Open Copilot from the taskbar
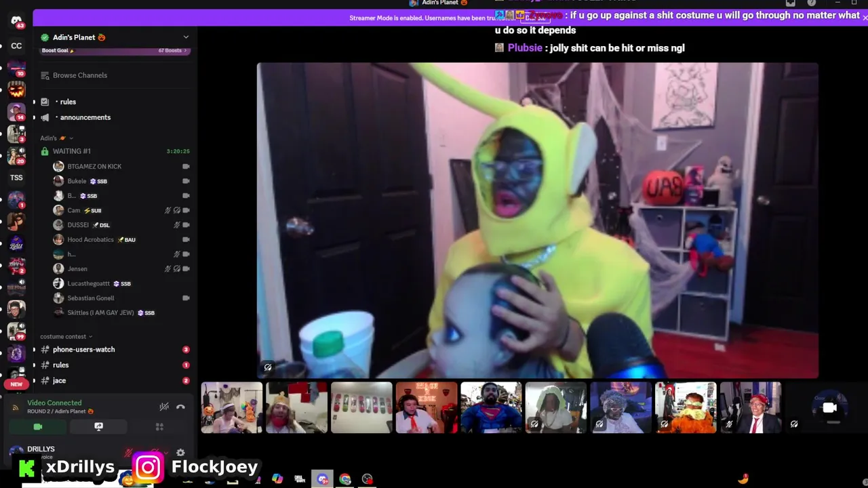Image resolution: width=868 pixels, height=488 pixels. tap(277, 479)
